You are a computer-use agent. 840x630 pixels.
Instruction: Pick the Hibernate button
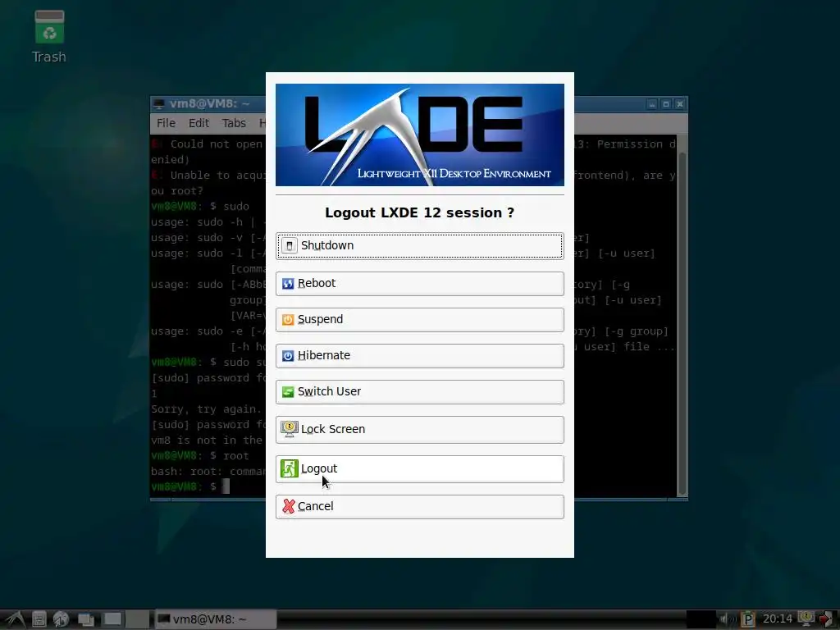click(419, 356)
